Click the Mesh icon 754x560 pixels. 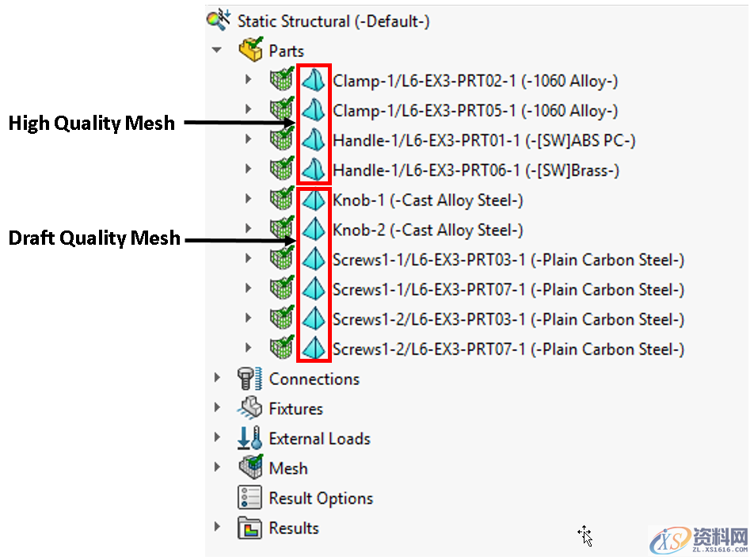(x=249, y=467)
